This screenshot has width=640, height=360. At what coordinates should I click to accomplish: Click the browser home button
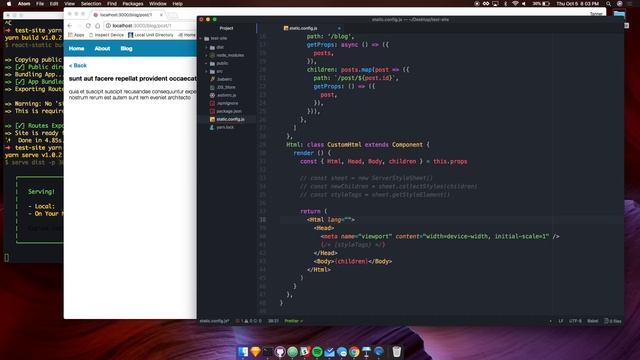[x=98, y=25]
